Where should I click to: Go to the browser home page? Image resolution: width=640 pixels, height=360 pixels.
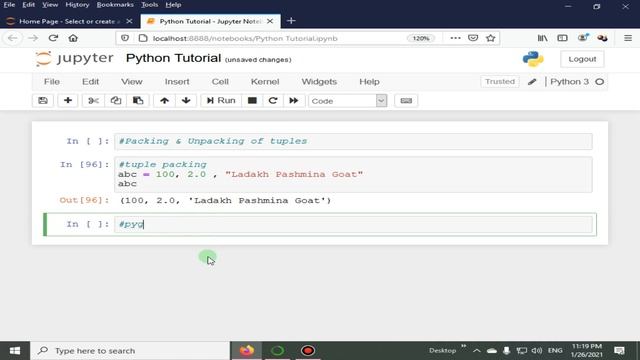tap(73, 38)
